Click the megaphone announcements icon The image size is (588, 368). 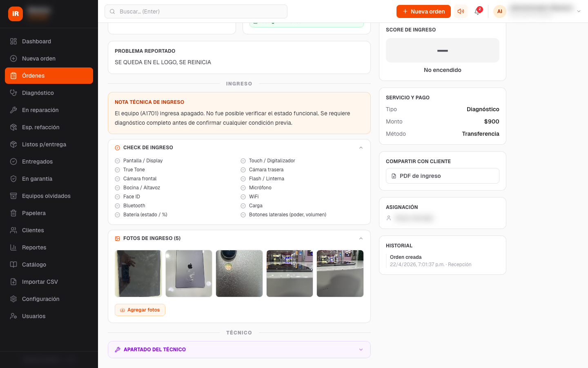(x=461, y=11)
